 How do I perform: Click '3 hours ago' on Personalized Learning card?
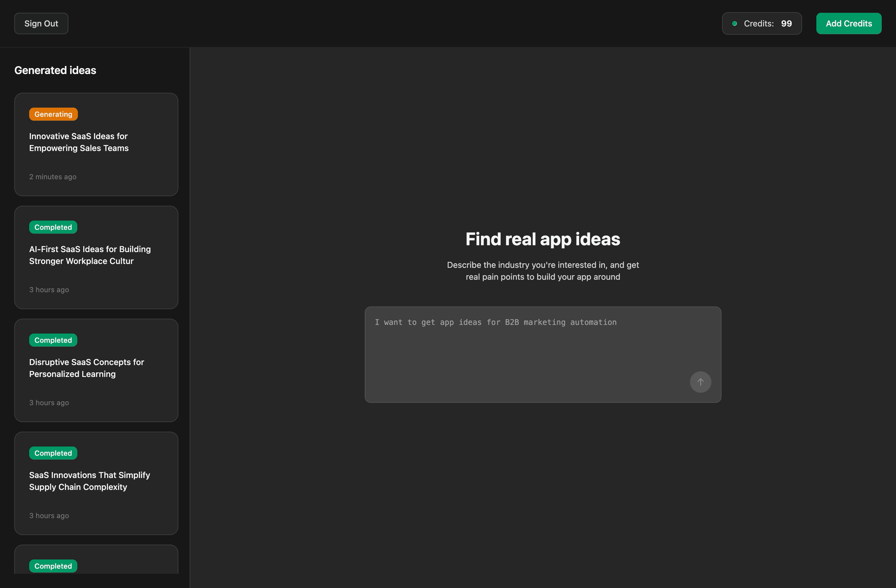point(49,403)
